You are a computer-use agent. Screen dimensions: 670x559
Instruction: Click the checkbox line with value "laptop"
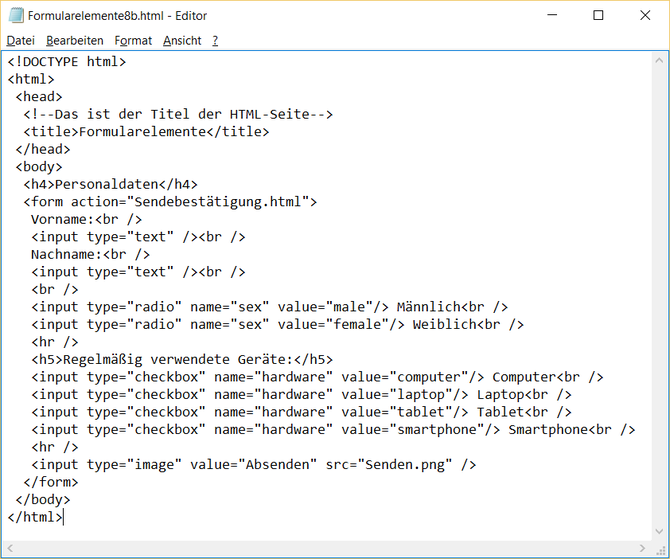[x=301, y=394]
